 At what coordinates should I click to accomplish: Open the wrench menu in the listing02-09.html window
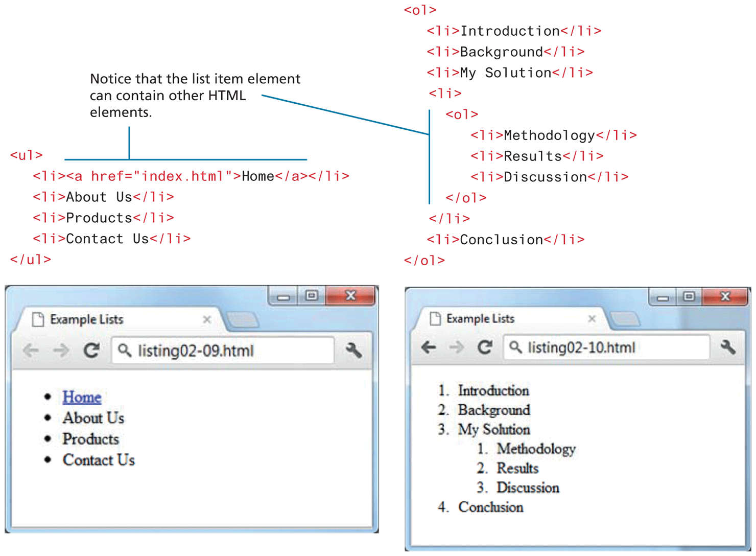click(x=353, y=351)
